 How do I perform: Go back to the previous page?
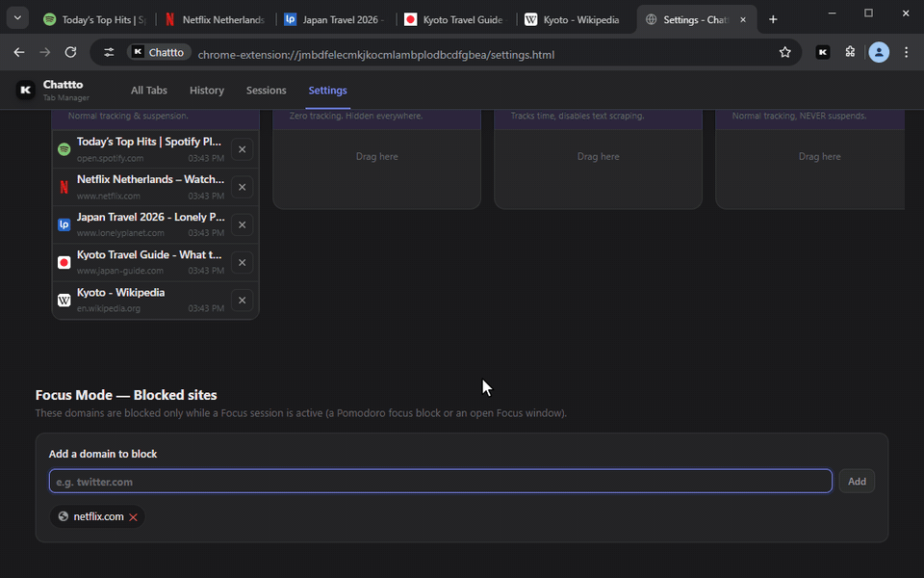(19, 52)
